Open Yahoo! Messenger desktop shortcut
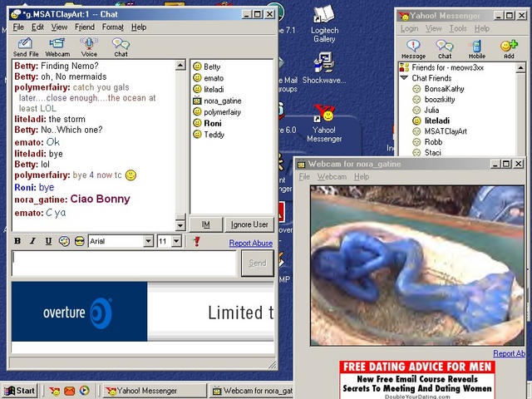Image resolution: width=532 pixels, height=399 pixels. (x=324, y=124)
